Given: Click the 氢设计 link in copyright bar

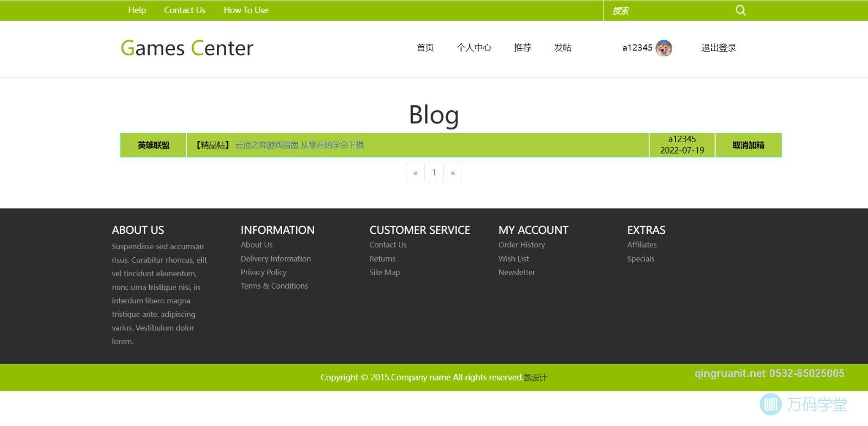Looking at the screenshot, I should [x=535, y=378].
